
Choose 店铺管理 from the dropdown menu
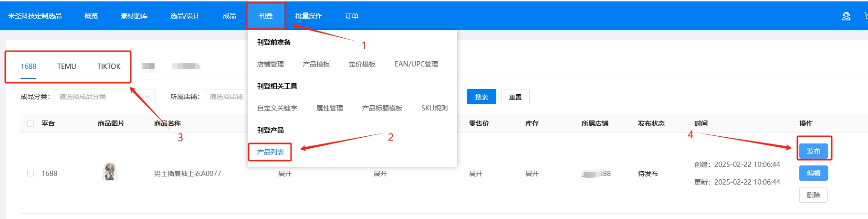(x=270, y=64)
